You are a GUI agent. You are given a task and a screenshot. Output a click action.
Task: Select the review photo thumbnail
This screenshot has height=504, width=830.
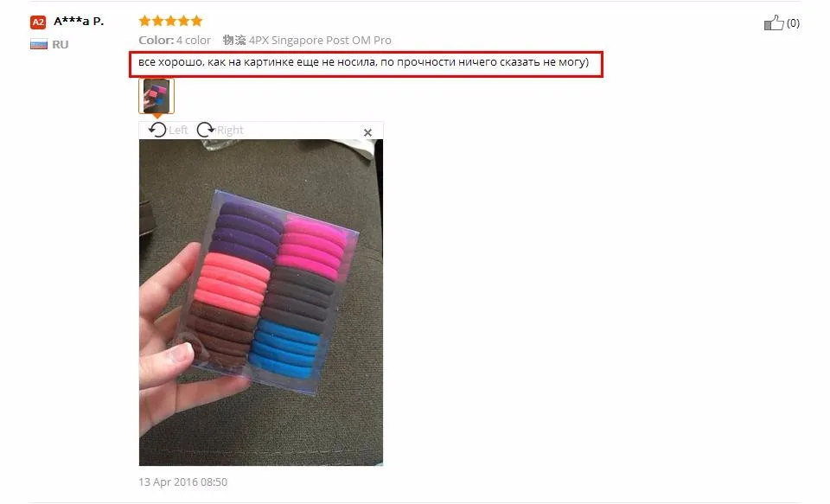tap(156, 96)
